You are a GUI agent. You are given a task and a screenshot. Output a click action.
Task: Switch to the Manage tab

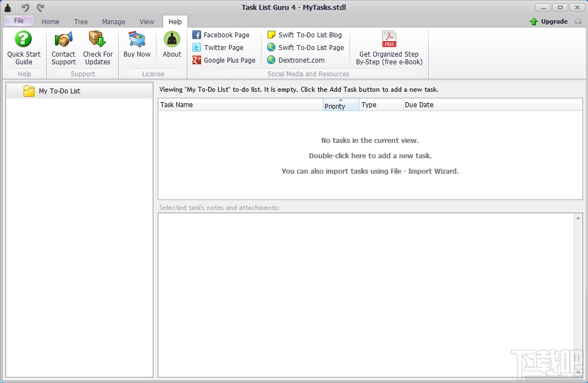click(114, 22)
